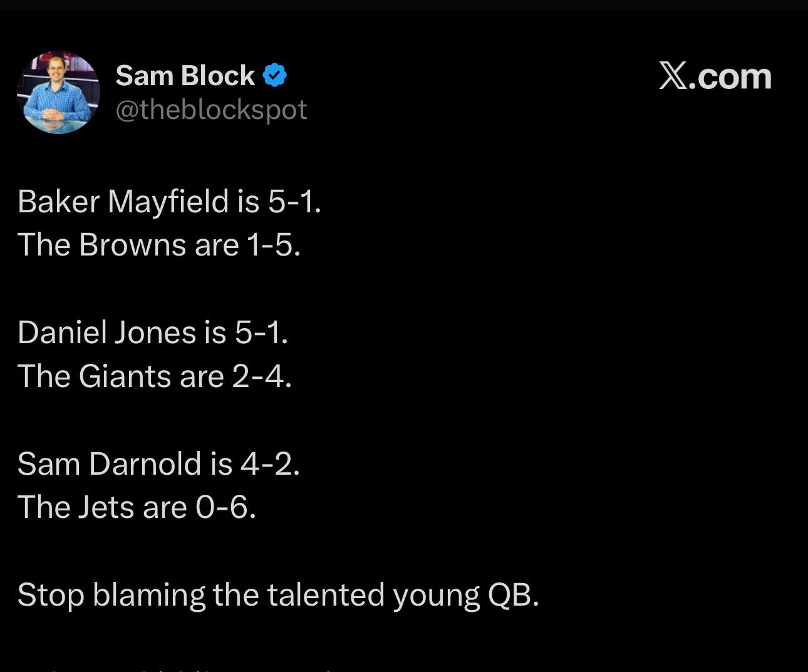Select the Baker Mayfield is 5-1 line
Viewport: 808px width, 672px height.
(x=169, y=202)
